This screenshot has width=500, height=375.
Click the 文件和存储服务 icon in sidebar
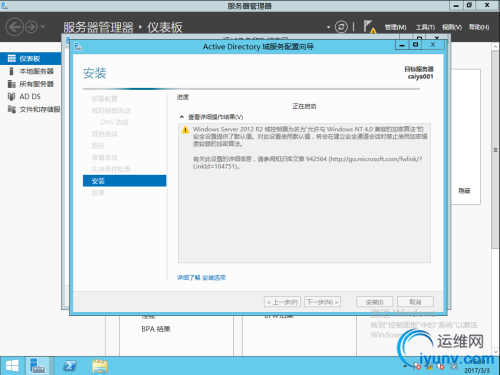12,109
